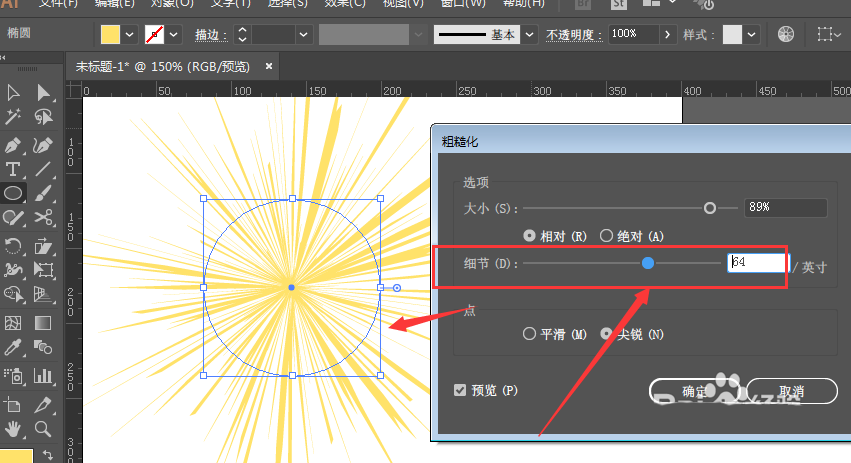Image resolution: width=851 pixels, height=463 pixels.
Task: Expand the align icon dropdown chevron
Action: [x=838, y=35]
